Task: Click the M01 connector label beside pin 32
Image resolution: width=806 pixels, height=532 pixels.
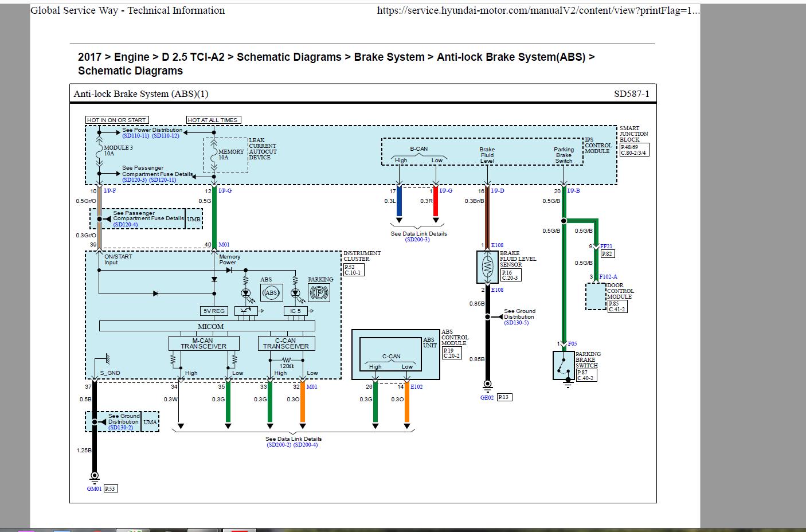Action: tap(312, 387)
